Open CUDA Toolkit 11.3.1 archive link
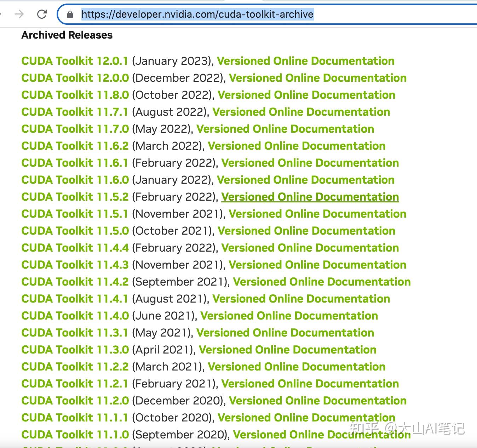477x448 pixels. click(x=74, y=333)
